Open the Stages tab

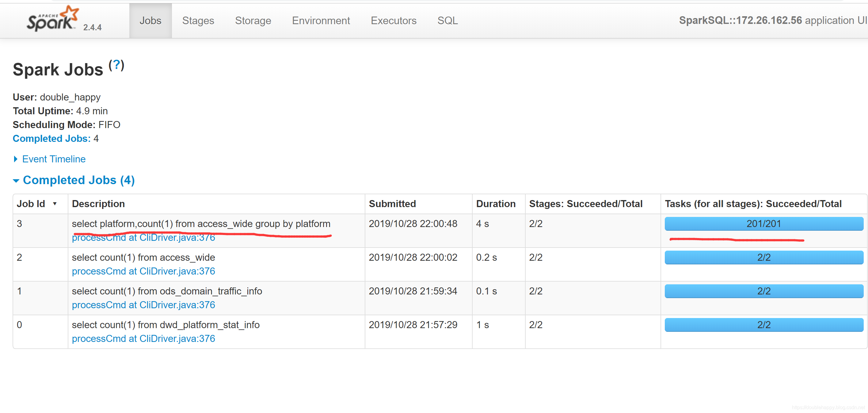click(198, 21)
